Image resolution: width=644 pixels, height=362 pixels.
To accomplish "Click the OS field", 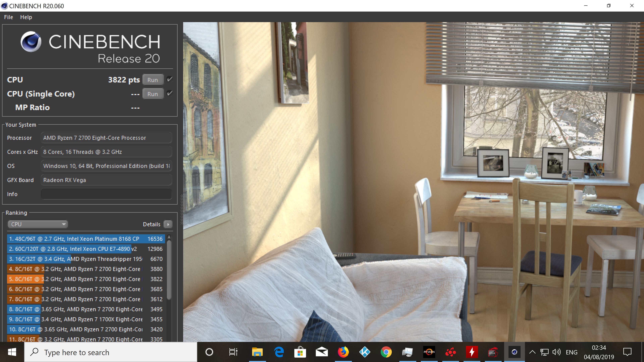I will pyautogui.click(x=106, y=166).
